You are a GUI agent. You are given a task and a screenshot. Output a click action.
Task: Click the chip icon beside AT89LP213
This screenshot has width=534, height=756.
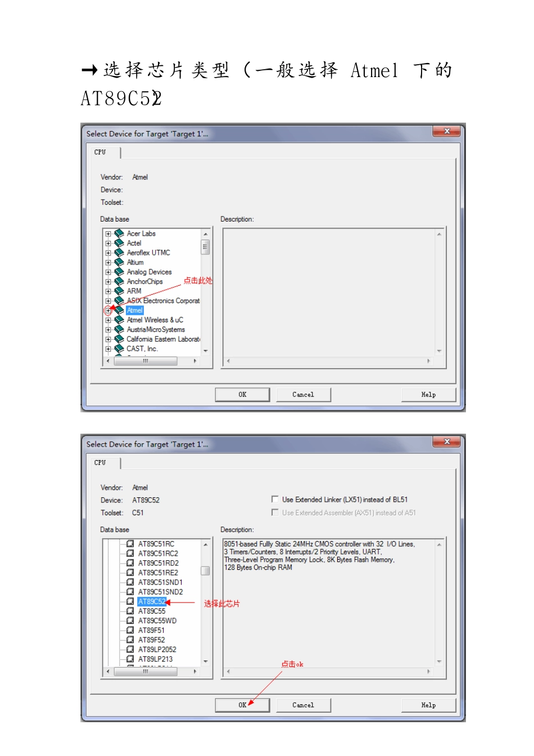tap(130, 659)
